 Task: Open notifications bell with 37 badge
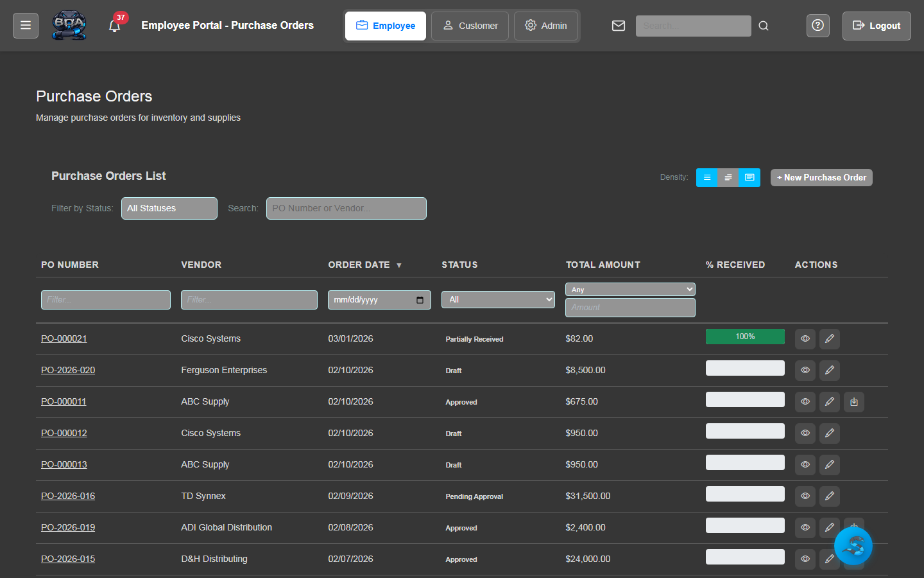pos(115,26)
